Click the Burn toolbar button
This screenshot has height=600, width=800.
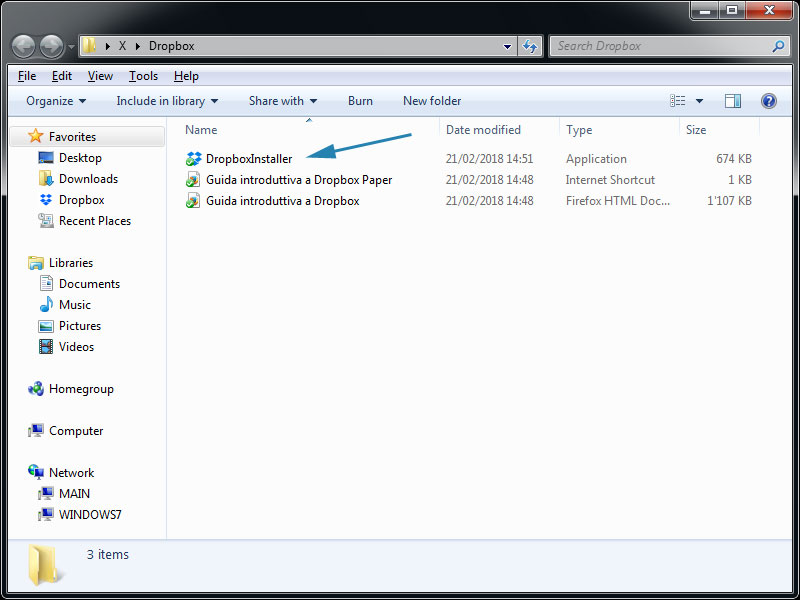coord(360,101)
